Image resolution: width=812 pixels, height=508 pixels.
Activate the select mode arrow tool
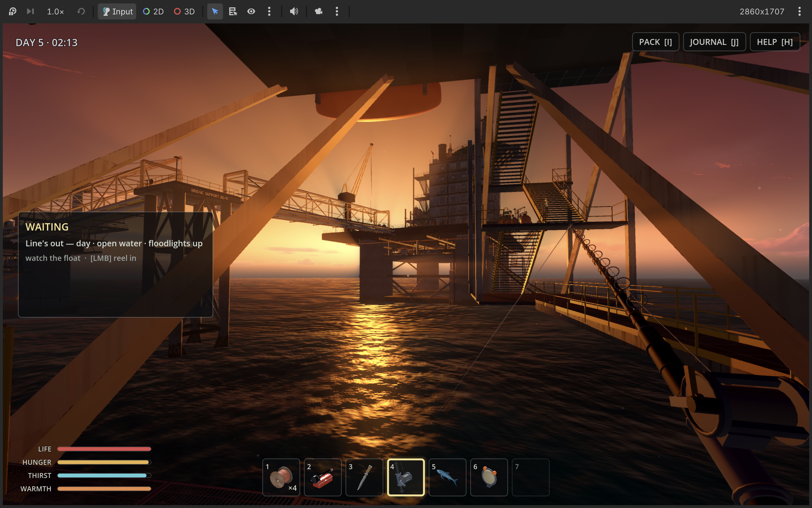click(x=215, y=11)
